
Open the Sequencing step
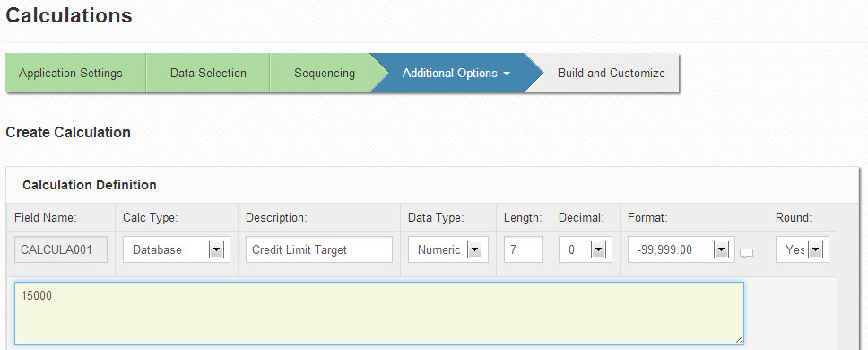pyautogui.click(x=325, y=73)
